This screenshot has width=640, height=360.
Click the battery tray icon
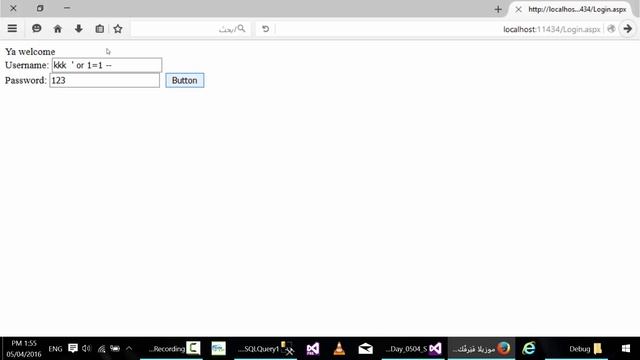coord(115,349)
